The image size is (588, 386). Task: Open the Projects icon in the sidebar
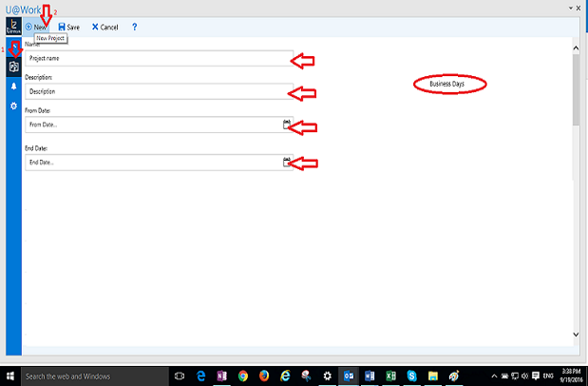click(x=13, y=67)
